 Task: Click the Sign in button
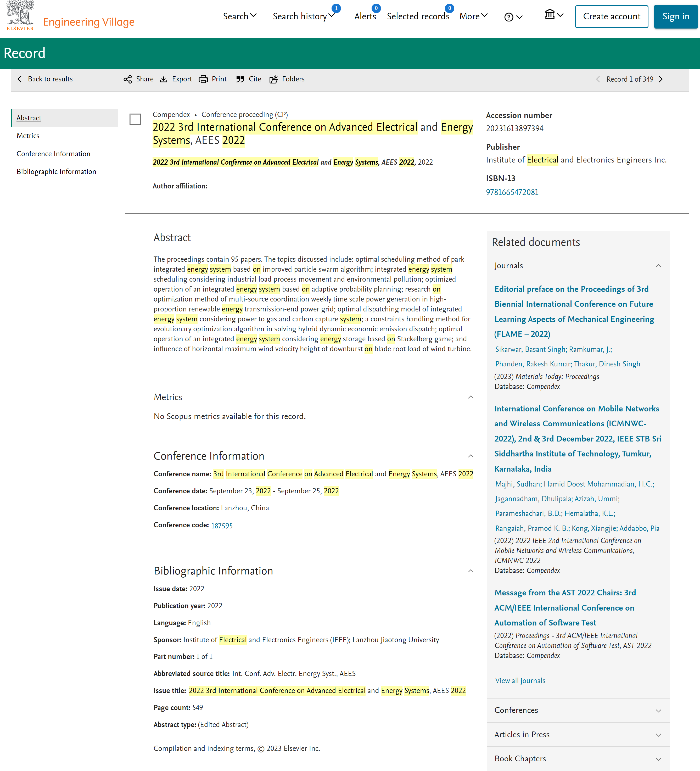(x=675, y=16)
